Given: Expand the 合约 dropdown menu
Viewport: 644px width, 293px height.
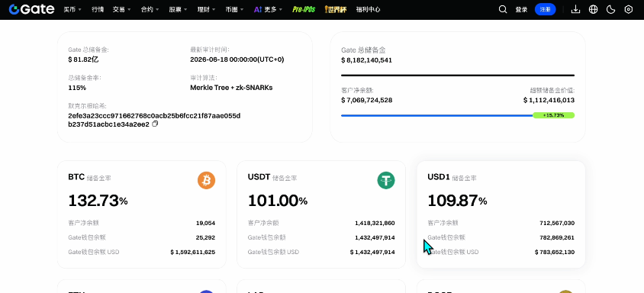Looking at the screenshot, I should pos(150,9).
